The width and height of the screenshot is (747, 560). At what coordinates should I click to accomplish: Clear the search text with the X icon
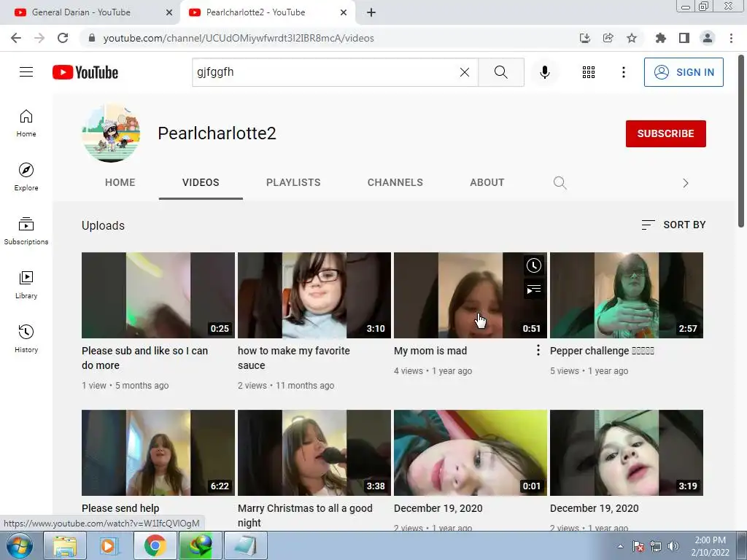[465, 72]
